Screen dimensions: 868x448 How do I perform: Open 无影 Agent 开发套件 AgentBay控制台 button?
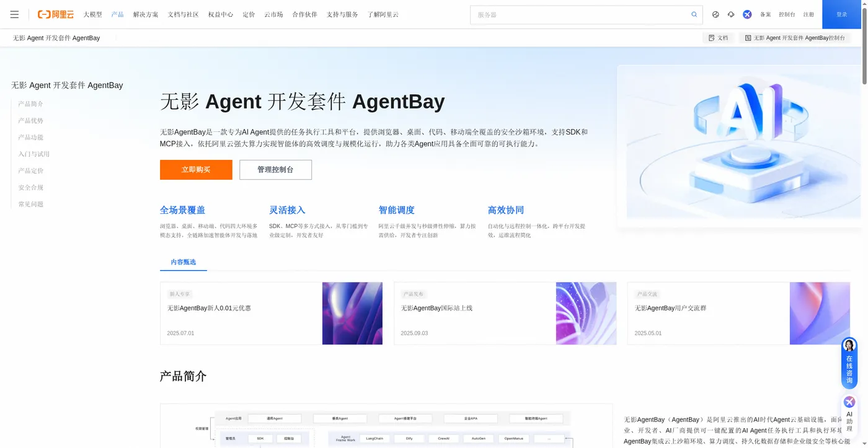click(x=795, y=38)
